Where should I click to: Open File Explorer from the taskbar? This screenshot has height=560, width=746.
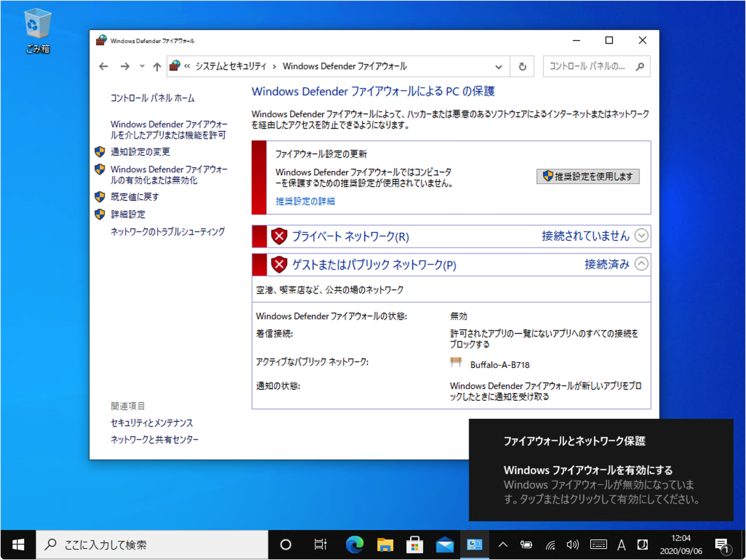[385, 545]
